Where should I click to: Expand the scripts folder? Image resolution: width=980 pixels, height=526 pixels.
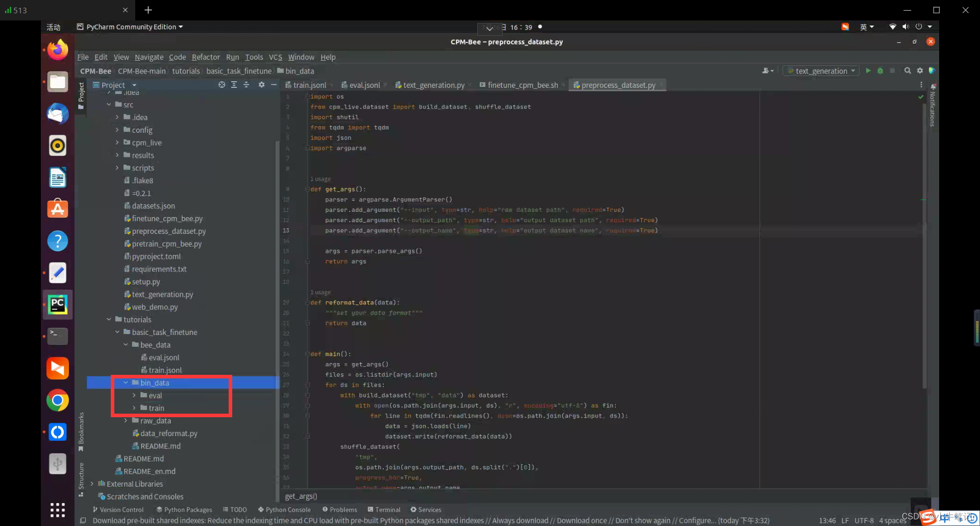117,168
